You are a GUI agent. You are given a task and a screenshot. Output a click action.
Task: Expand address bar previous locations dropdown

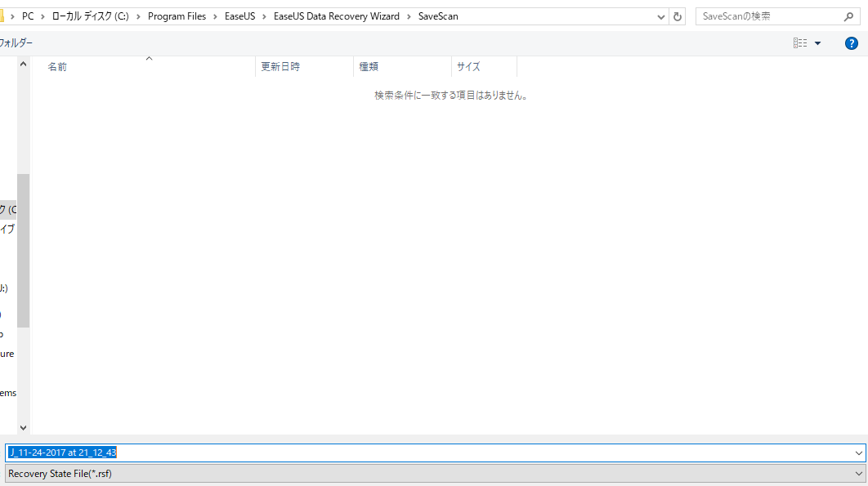[660, 16]
